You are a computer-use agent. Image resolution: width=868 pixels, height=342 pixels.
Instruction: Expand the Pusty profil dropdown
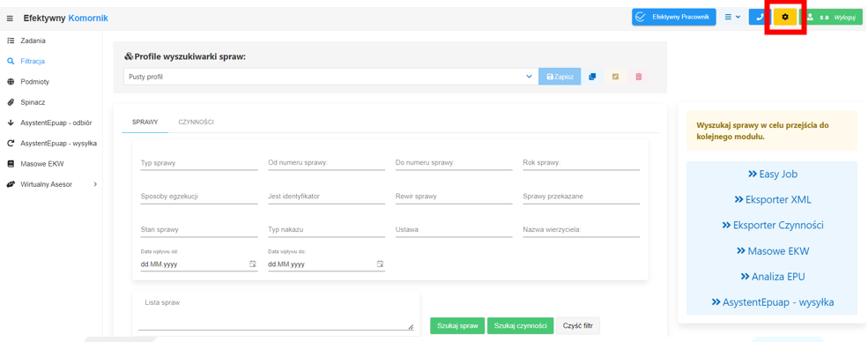pos(331,77)
